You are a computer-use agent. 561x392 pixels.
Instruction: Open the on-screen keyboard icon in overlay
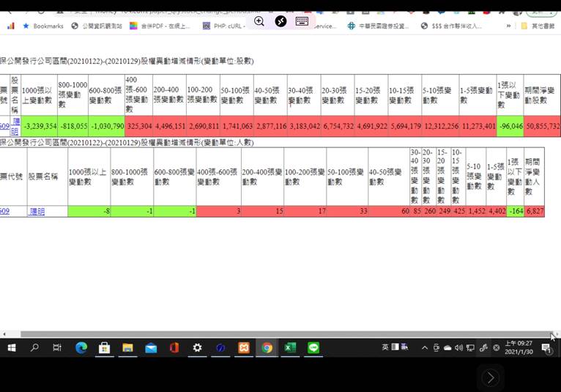click(302, 21)
